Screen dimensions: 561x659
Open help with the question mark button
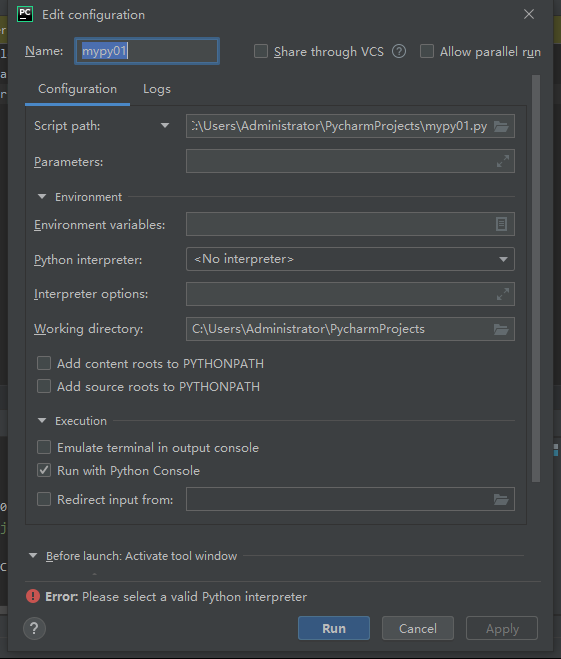(x=34, y=628)
